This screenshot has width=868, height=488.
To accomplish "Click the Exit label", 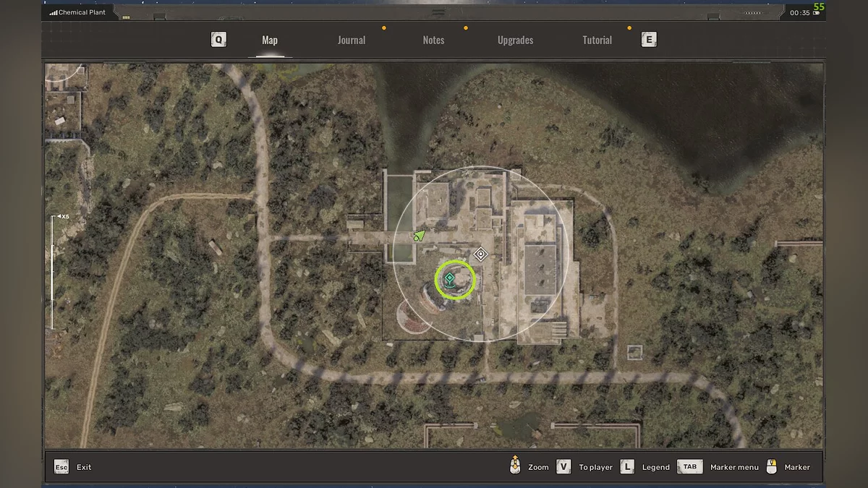I will click(x=84, y=467).
